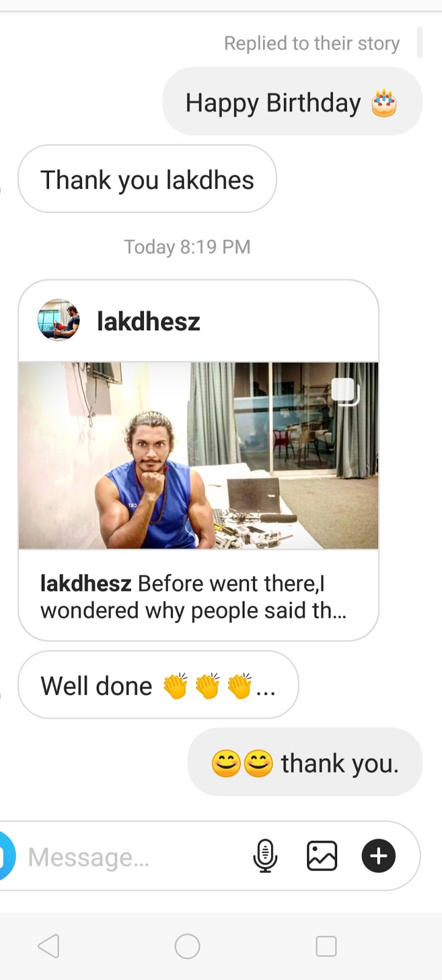Tap the plus icon for more options
Screen dimensions: 442x980
[378, 856]
